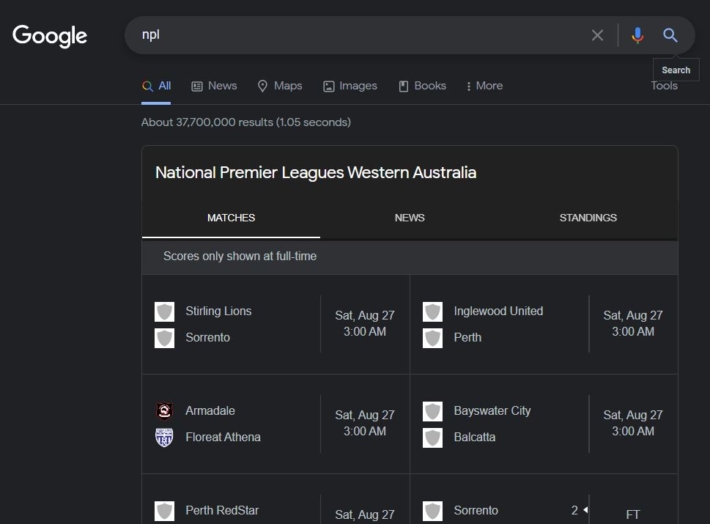The image size is (710, 524).
Task: Click the FT full-time status label
Action: [633, 514]
